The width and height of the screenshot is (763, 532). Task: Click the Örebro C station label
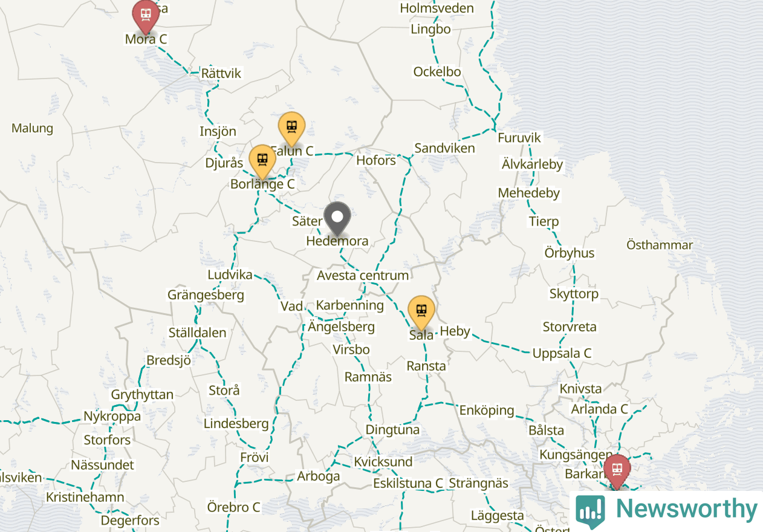click(x=233, y=507)
